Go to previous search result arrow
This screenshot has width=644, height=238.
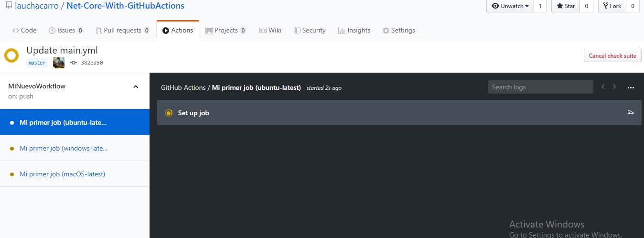pos(603,87)
